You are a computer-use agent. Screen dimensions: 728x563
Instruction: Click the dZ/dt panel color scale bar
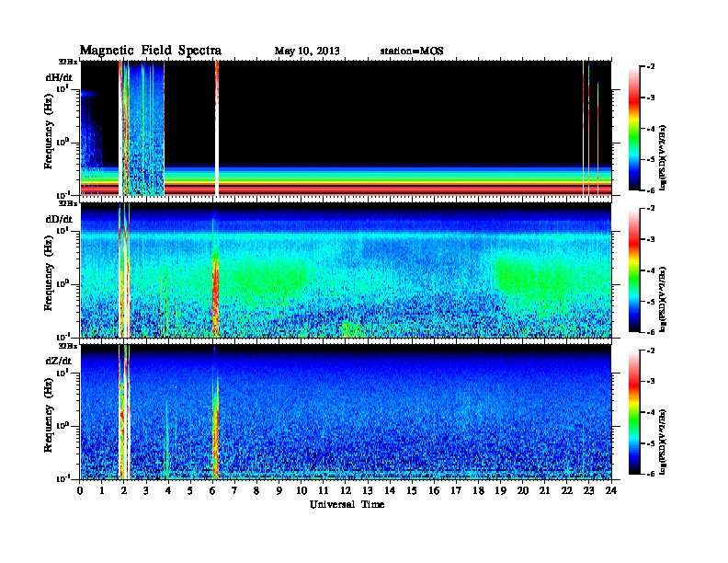point(634,412)
